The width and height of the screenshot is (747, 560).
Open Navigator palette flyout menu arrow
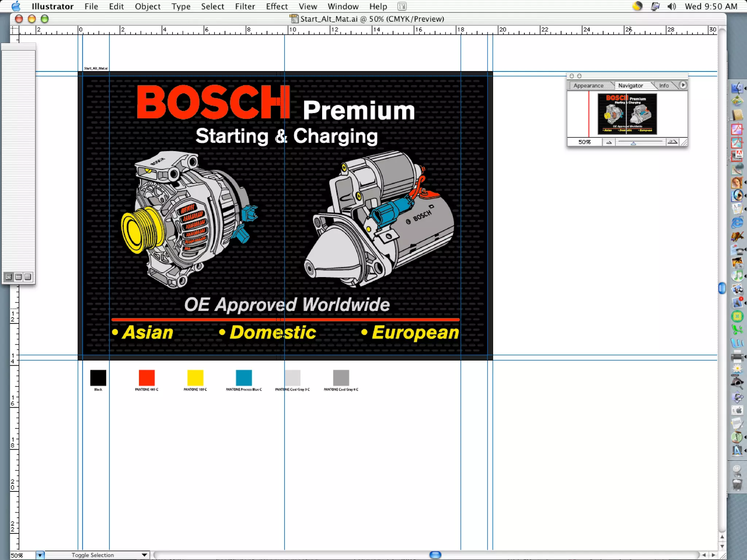[683, 85]
